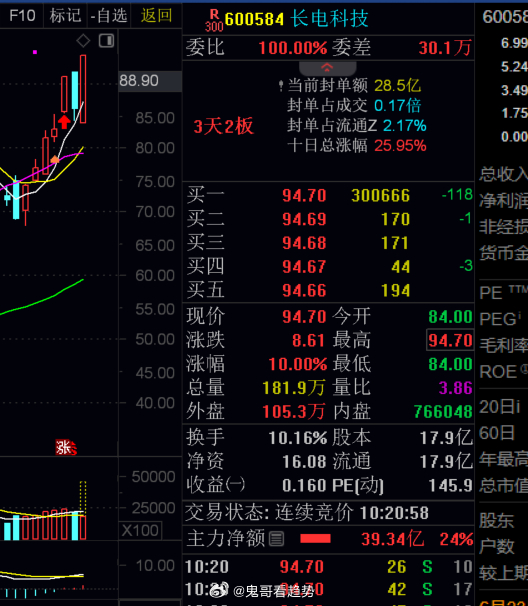The width and height of the screenshot is (528, 606).
Task: Open the F10 company info tab
Action: point(22,15)
